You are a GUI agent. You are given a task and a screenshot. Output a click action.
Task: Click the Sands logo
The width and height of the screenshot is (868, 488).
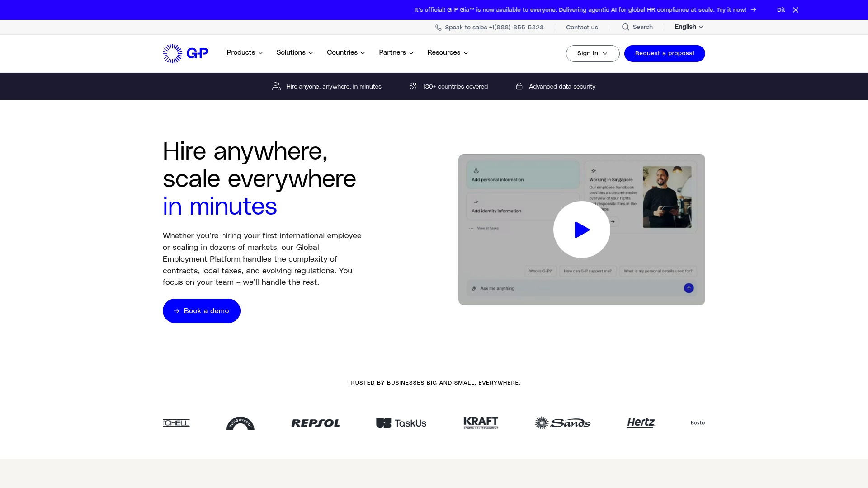coord(563,423)
